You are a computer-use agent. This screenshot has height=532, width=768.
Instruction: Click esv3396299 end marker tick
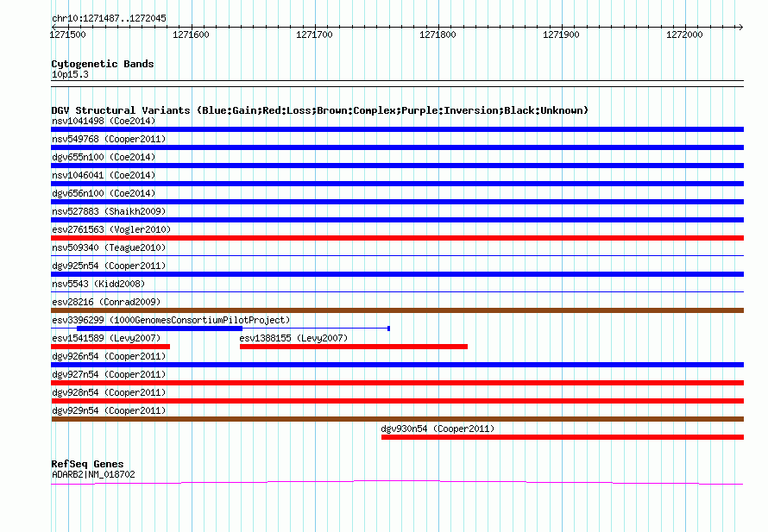388,329
